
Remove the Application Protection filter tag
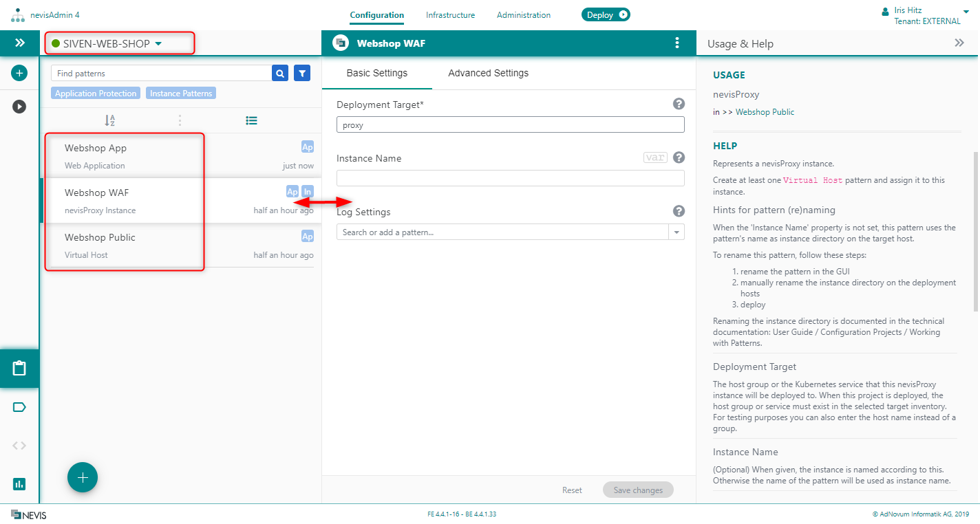click(96, 94)
